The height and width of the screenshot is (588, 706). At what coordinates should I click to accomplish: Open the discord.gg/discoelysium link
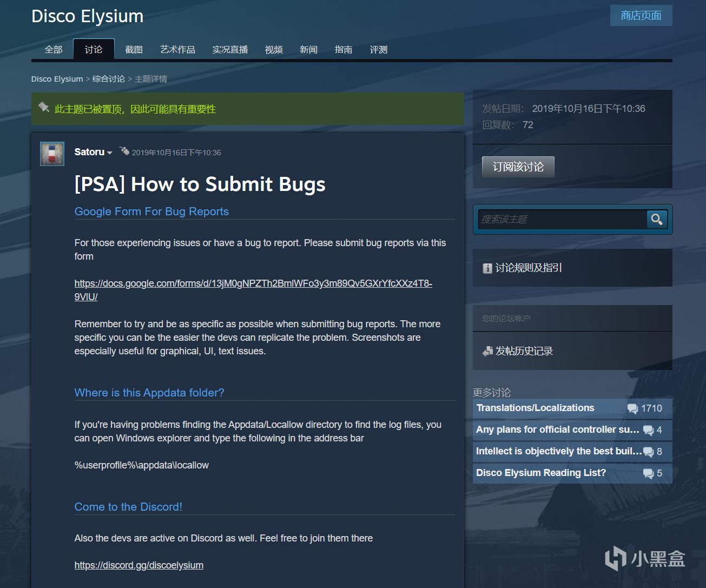click(139, 565)
